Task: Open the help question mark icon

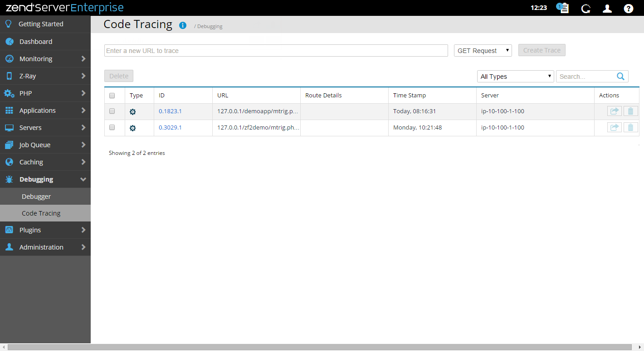Action: pyautogui.click(x=628, y=9)
